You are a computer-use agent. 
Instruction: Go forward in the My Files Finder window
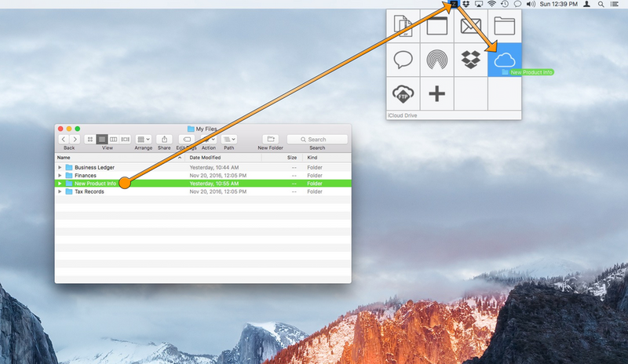[x=75, y=139]
